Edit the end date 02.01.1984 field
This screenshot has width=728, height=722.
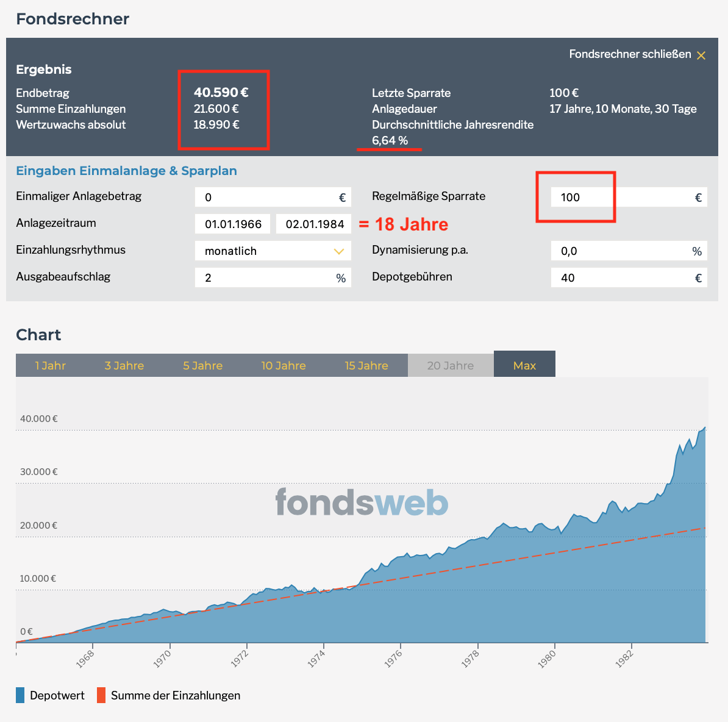point(314,224)
